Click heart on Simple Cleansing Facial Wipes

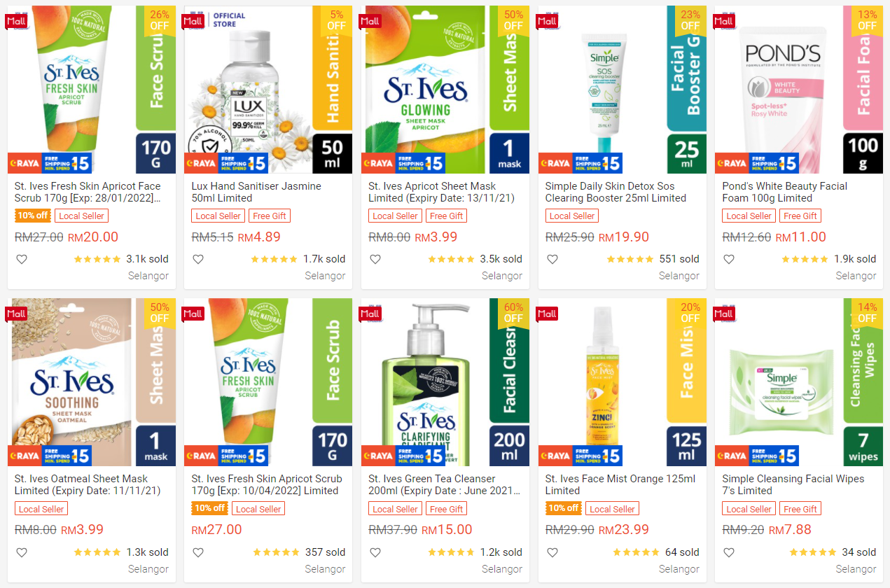[x=729, y=552]
